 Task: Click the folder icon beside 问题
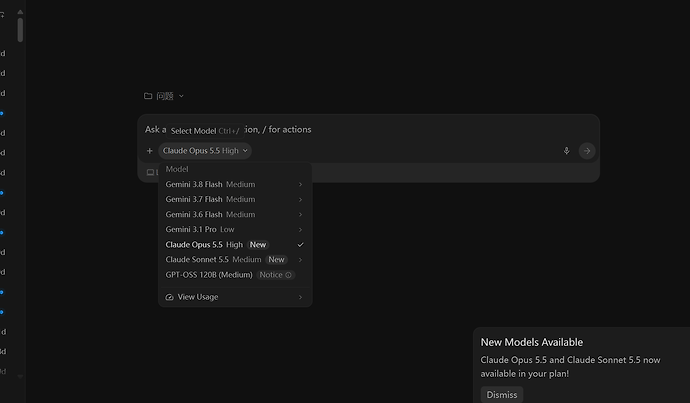(148, 96)
